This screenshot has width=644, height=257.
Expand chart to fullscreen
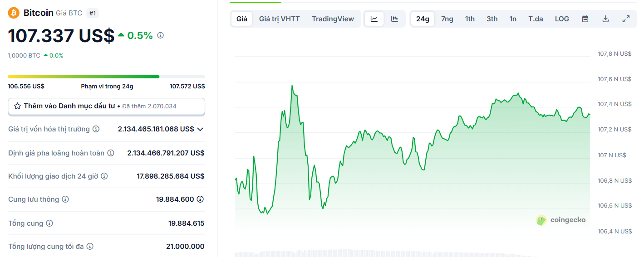[x=626, y=19]
